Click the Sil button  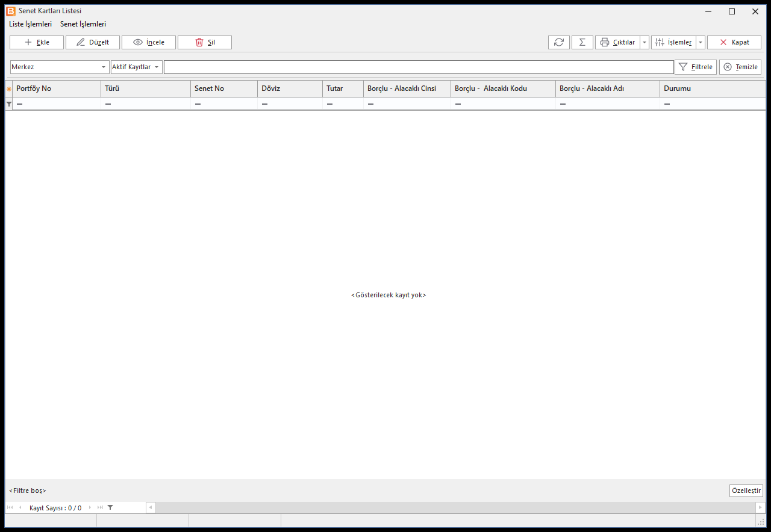click(205, 42)
